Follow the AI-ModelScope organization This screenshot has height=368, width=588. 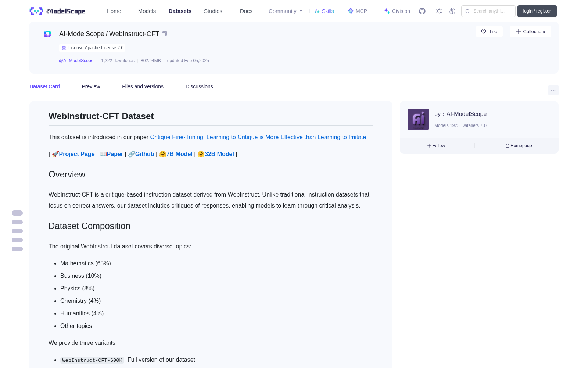click(436, 146)
